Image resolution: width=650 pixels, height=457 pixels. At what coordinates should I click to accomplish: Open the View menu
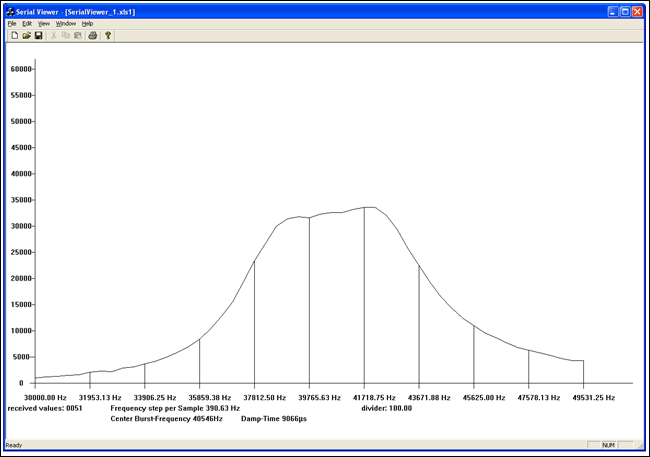[44, 23]
